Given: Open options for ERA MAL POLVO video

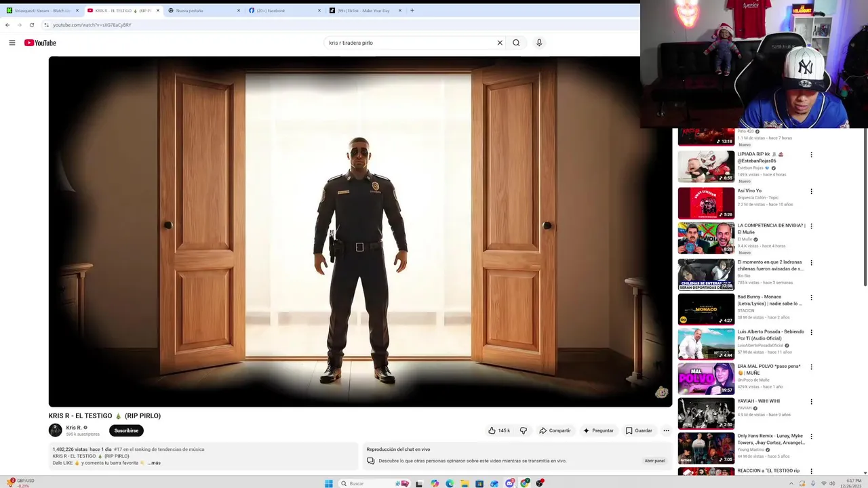Looking at the screenshot, I should pyautogui.click(x=811, y=367).
